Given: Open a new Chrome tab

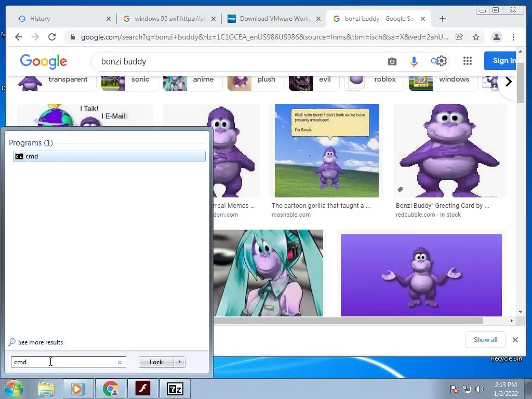Looking at the screenshot, I should click(443, 19).
